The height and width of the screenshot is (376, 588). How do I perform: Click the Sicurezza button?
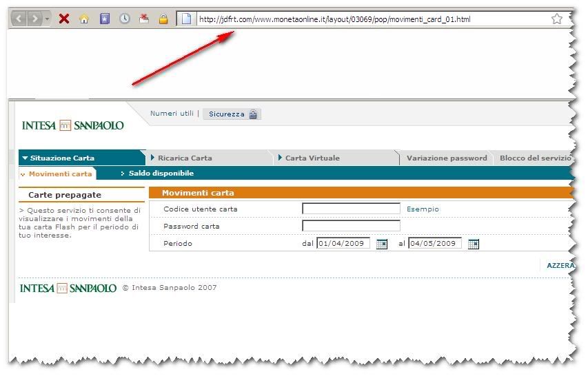(x=232, y=114)
